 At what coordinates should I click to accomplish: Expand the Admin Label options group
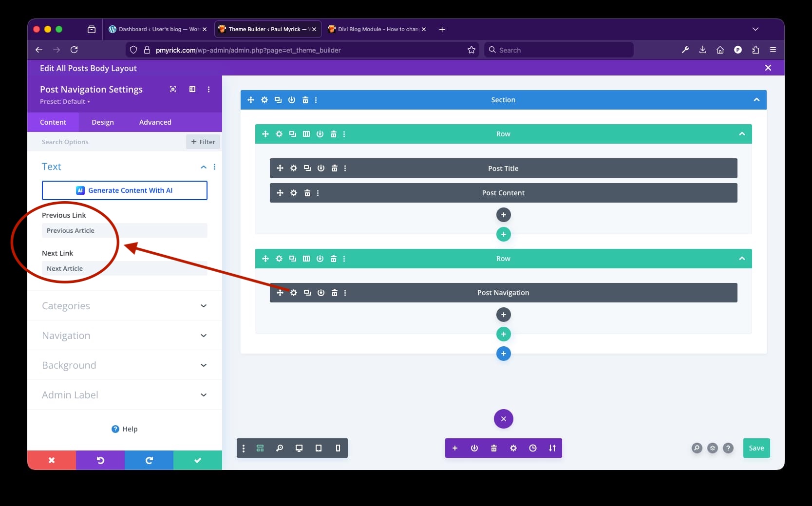[125, 395]
